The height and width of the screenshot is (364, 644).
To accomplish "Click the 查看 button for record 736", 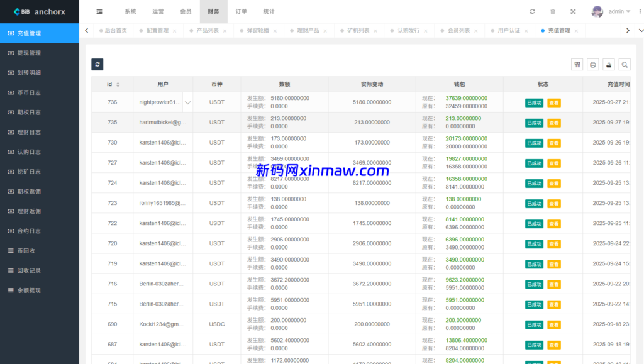I will click(x=553, y=102).
